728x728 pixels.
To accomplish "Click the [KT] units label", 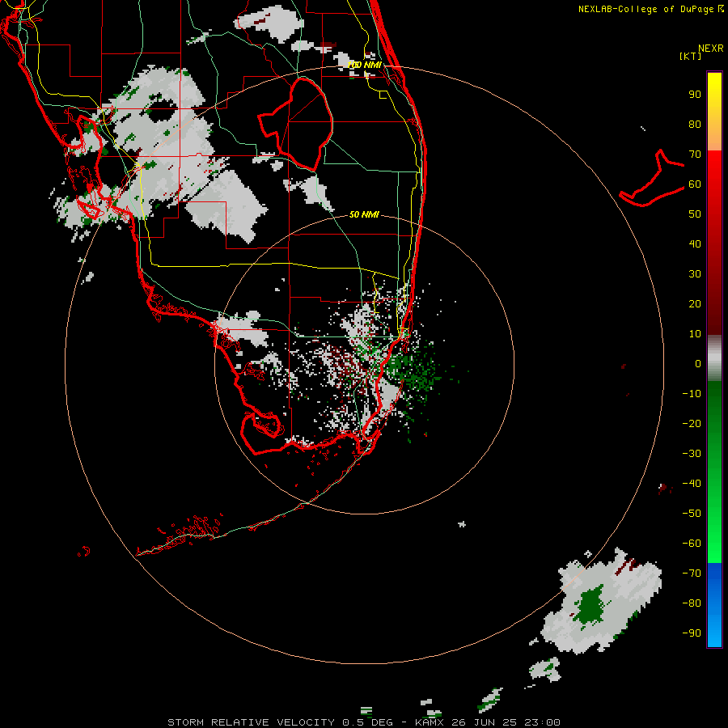I will tap(691, 56).
